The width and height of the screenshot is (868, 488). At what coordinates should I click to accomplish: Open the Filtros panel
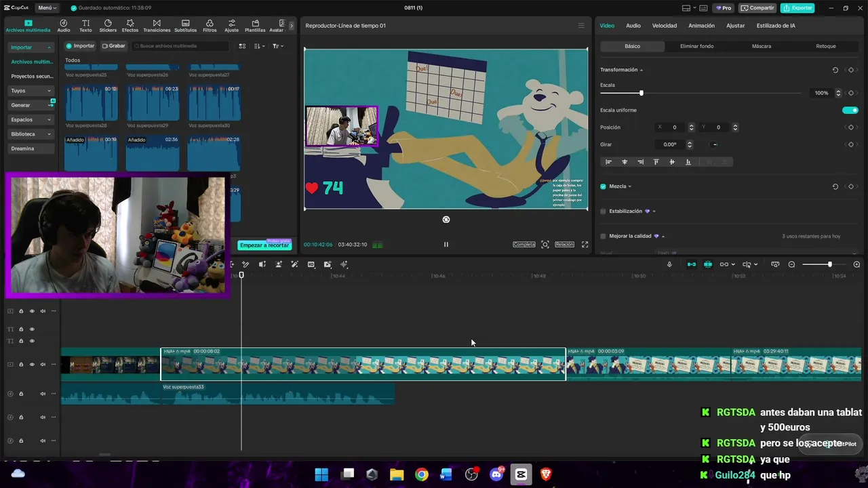pos(210,26)
